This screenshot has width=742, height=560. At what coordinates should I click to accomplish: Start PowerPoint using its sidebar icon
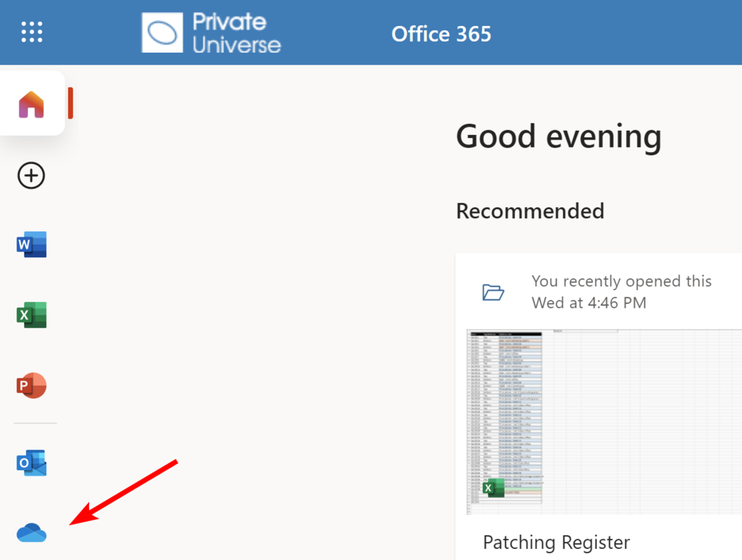[x=31, y=385]
